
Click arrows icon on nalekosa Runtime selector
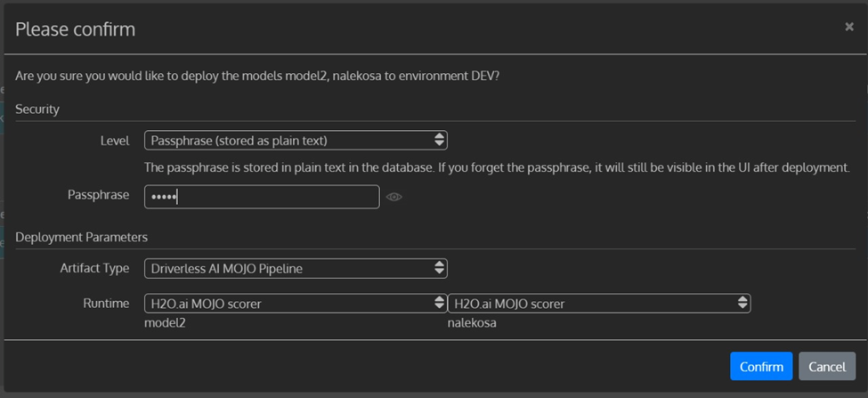(x=742, y=304)
